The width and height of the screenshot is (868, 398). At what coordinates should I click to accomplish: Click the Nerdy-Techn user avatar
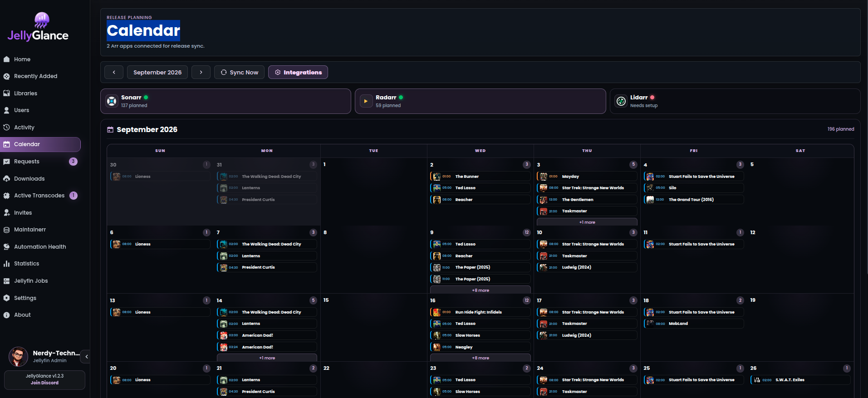(x=19, y=357)
